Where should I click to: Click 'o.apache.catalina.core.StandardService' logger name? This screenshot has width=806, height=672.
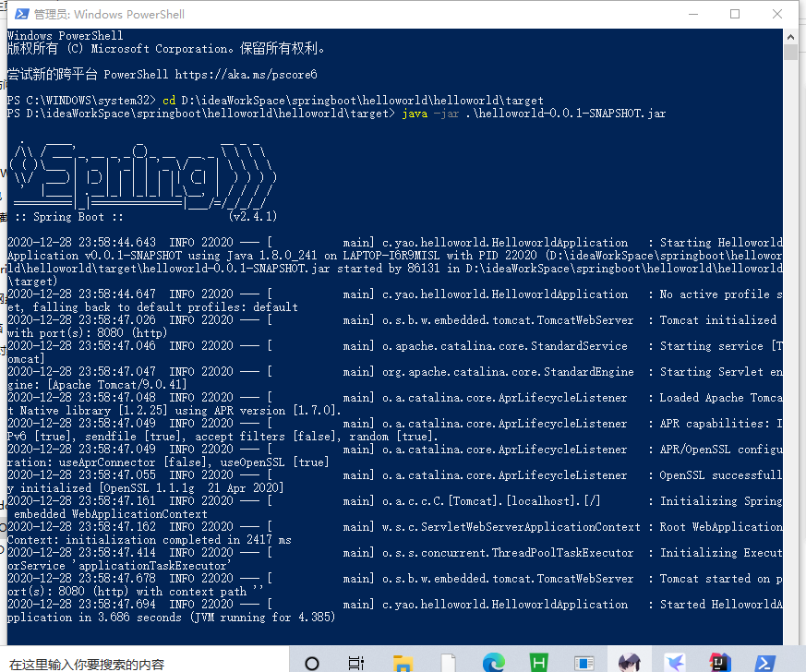pyautogui.click(x=505, y=346)
